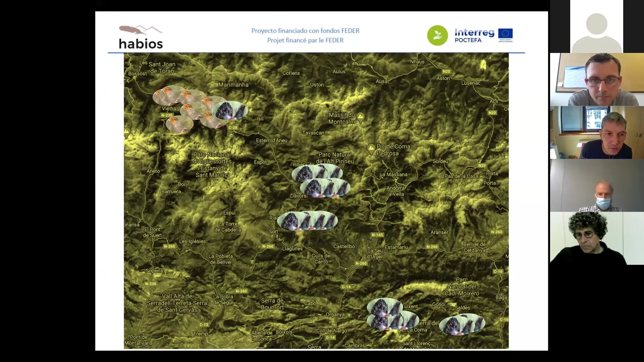Click the N20 road shield near Acs
644x362 pixels.
(492, 113)
